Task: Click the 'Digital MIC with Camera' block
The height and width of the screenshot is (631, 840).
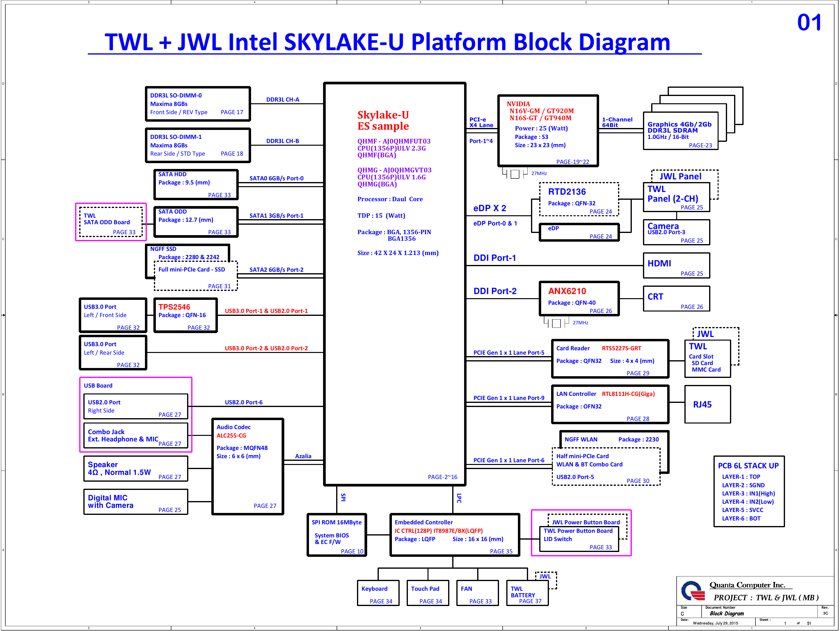Action: click(x=136, y=502)
